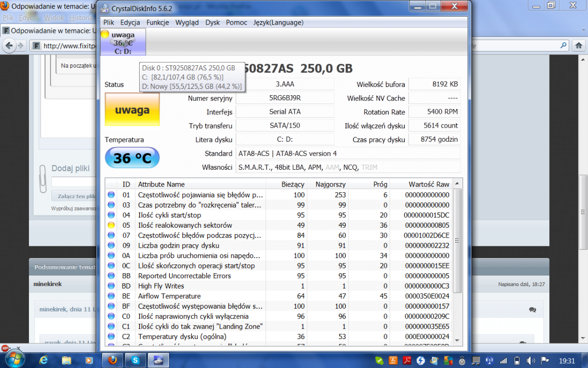
Task: Select Firefox tab 'Odpowiadanie w temacie'
Action: 49,30
